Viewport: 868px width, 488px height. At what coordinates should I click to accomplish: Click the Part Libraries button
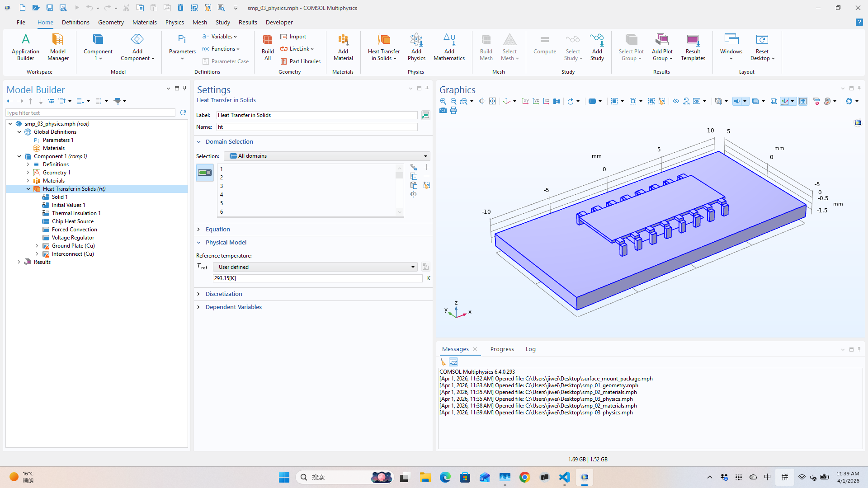301,61
